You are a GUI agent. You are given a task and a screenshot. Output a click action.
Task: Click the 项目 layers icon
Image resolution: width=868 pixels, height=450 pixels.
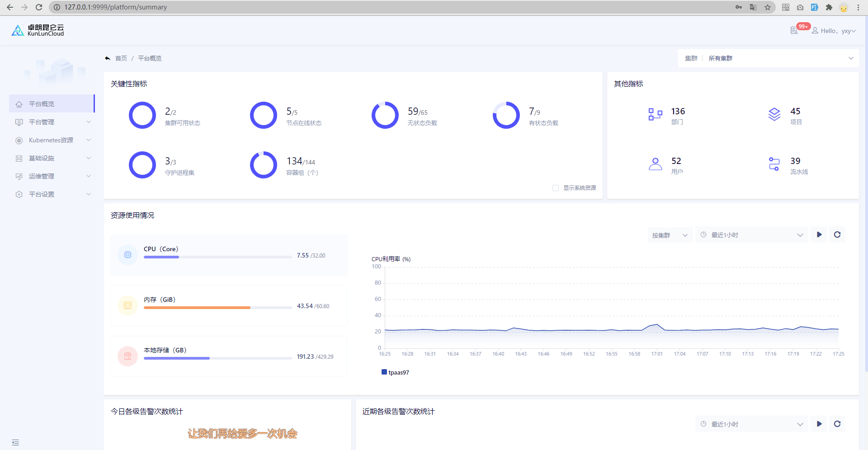774,114
